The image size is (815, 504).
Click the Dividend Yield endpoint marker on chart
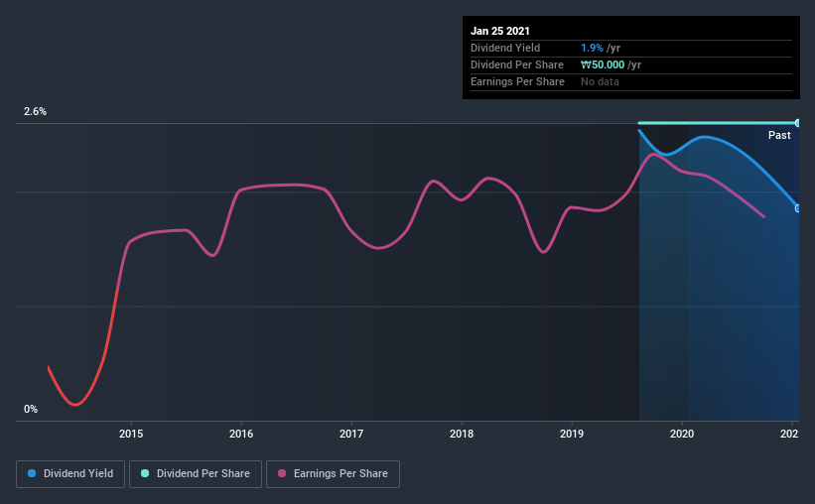point(797,208)
